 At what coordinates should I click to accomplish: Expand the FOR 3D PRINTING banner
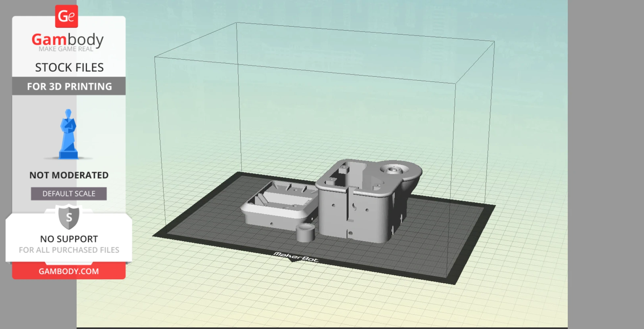68,86
